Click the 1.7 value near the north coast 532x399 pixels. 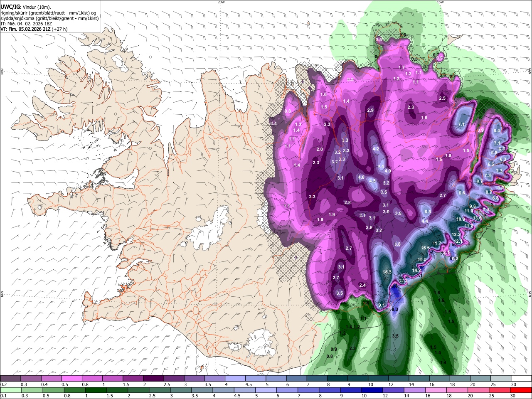click(x=401, y=67)
